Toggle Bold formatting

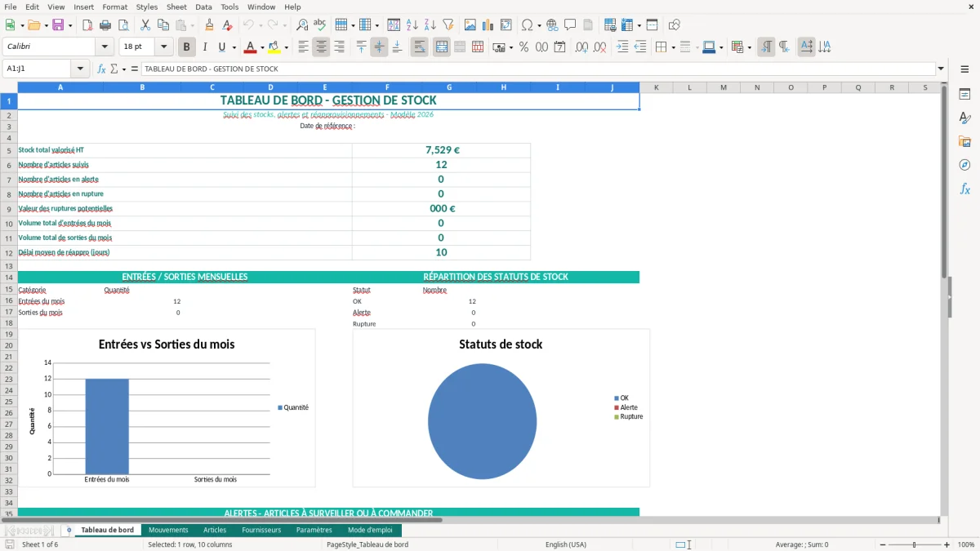[187, 47]
